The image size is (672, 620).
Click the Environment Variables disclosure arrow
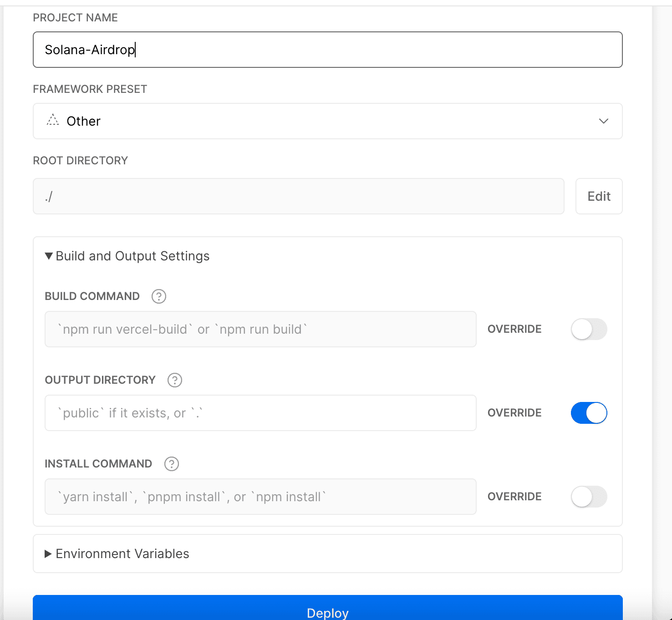(48, 554)
